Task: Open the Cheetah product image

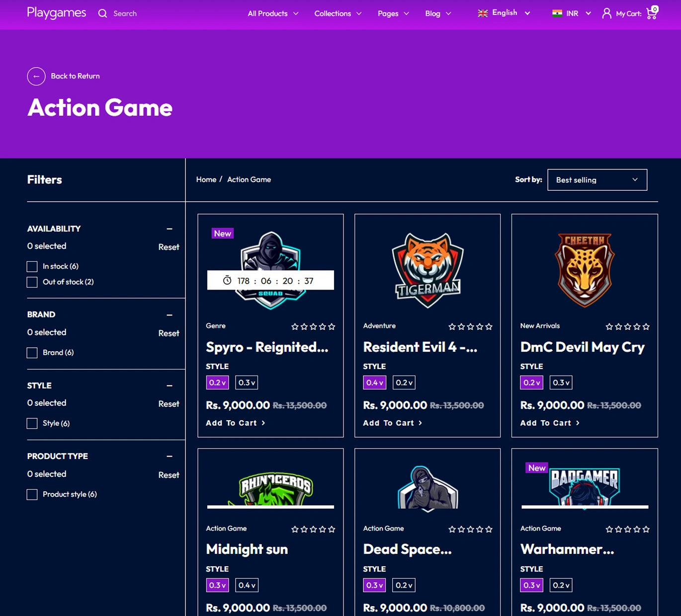Action: pos(585,270)
